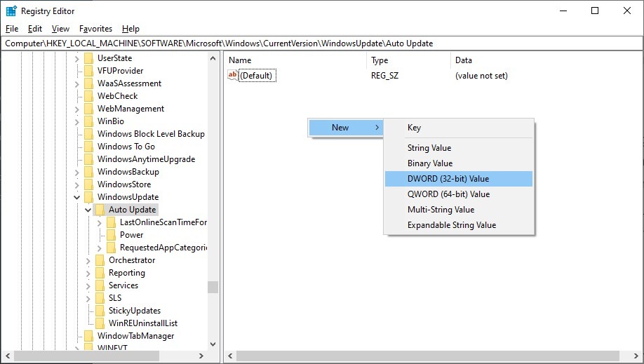Click the values pane horizontal scroll left arrow
This screenshot has height=364, width=644.
230,356
